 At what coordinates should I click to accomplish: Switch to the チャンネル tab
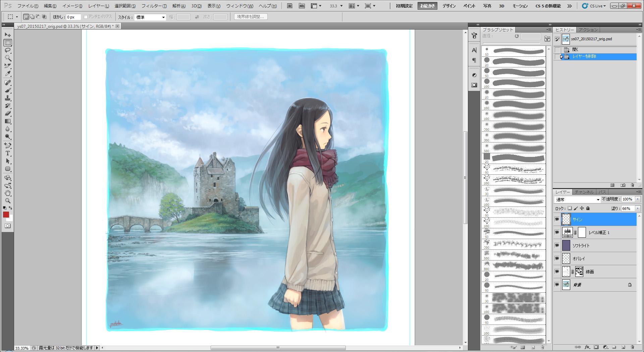click(584, 192)
